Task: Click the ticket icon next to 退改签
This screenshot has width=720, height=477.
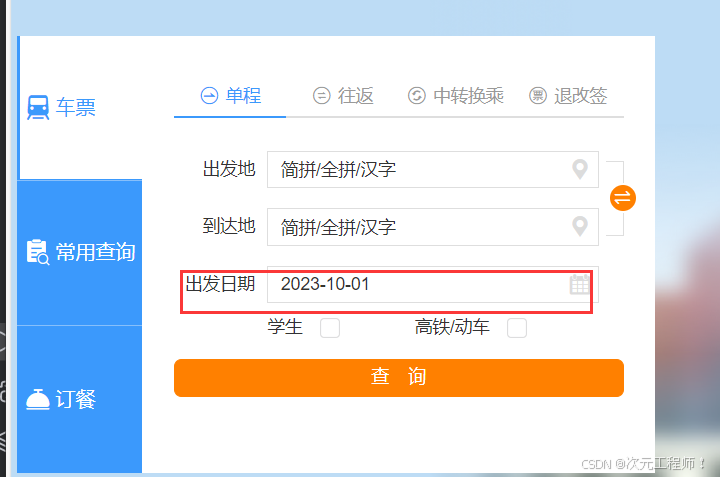Action: click(538, 95)
